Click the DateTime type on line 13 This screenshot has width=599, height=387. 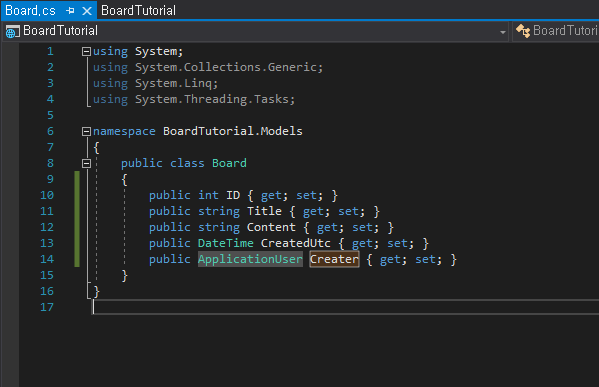point(226,243)
